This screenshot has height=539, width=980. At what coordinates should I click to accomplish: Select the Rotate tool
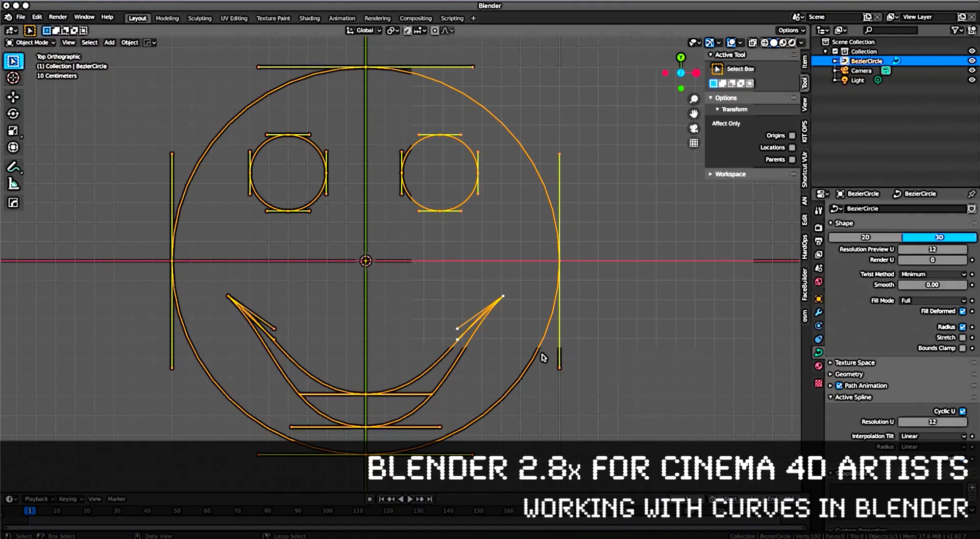click(x=14, y=114)
